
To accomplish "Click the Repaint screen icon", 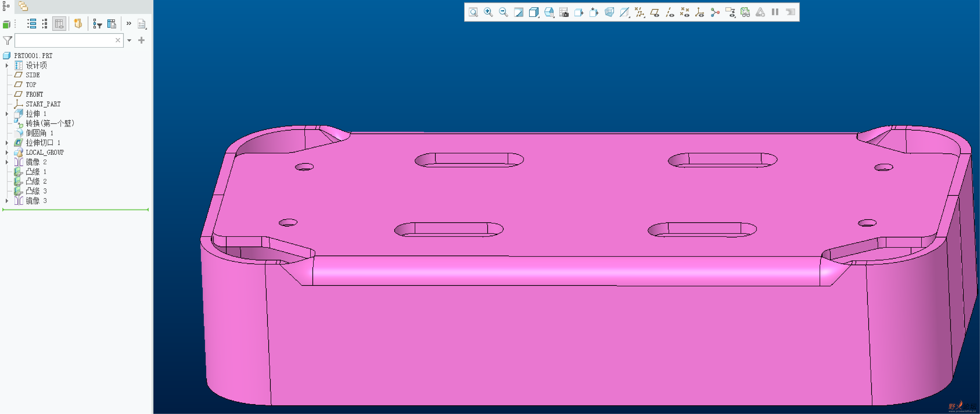I will (x=519, y=12).
